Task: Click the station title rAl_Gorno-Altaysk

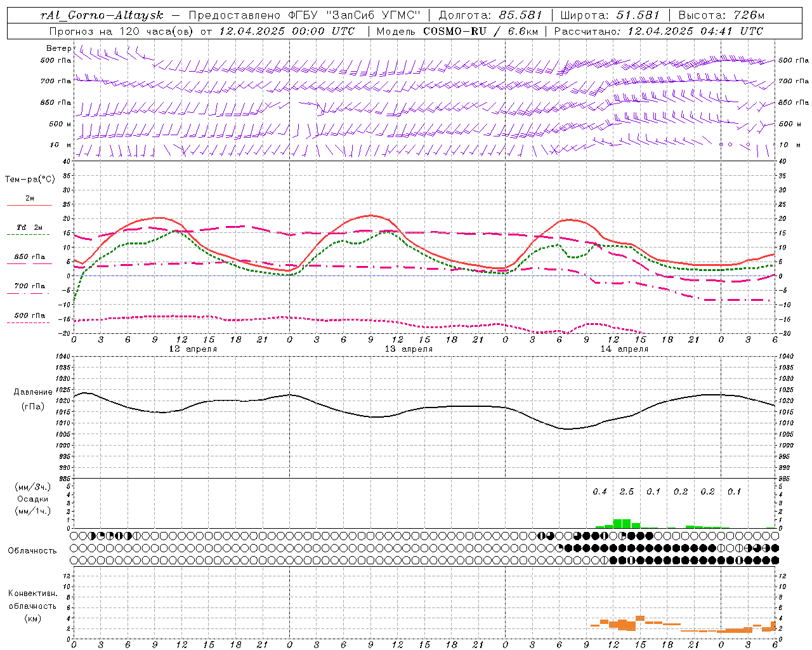Action: point(102,15)
